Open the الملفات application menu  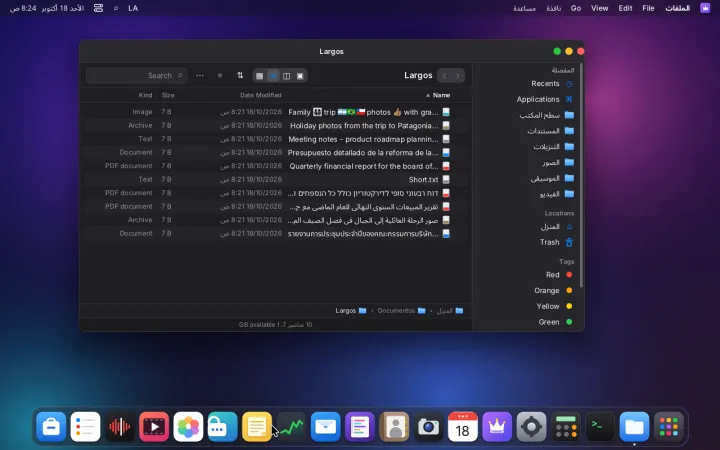677,8
